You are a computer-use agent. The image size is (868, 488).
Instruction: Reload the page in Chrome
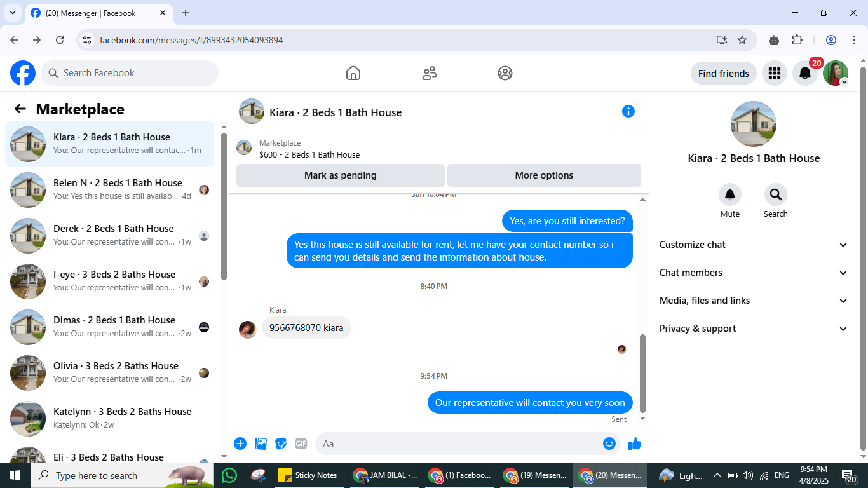[x=60, y=40]
